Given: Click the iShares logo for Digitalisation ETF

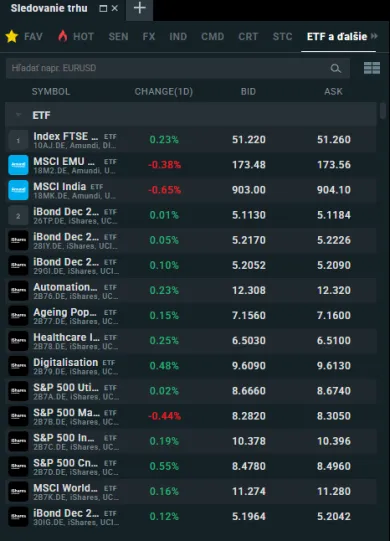Looking at the screenshot, I should (18, 366).
